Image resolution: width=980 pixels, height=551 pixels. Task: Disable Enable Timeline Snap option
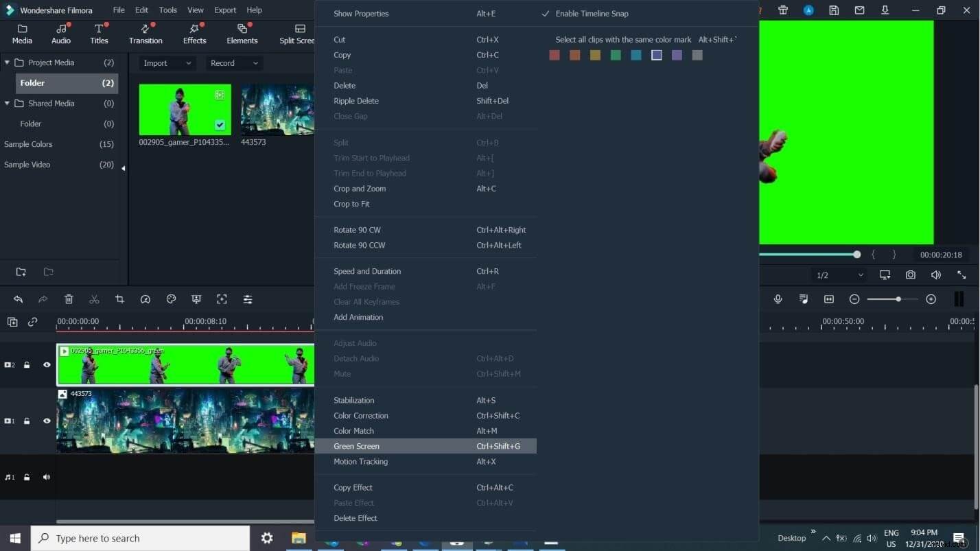[x=592, y=13]
